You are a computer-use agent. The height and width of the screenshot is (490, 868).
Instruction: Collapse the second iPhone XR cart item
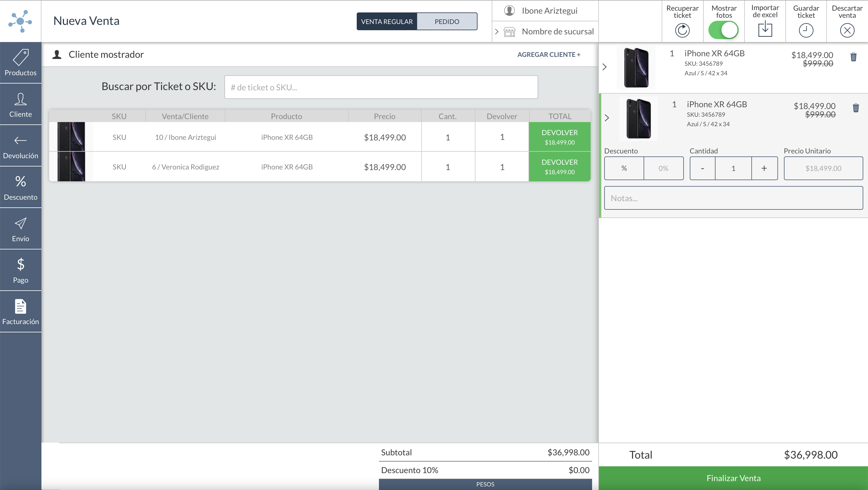[607, 118]
